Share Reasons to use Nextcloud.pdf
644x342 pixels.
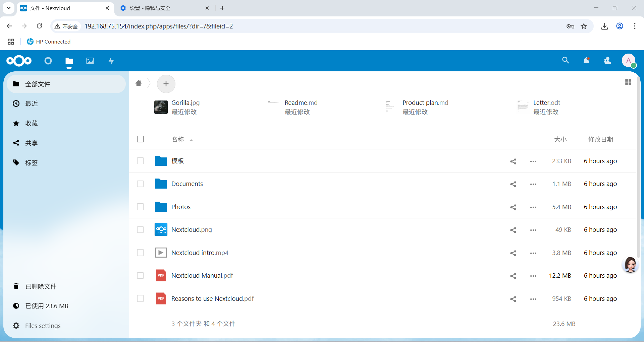513,299
